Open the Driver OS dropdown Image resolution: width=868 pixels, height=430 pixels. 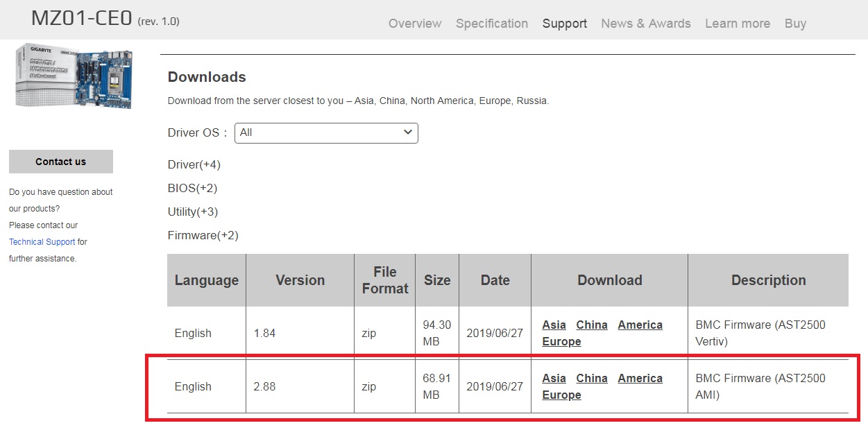pyautogui.click(x=326, y=132)
